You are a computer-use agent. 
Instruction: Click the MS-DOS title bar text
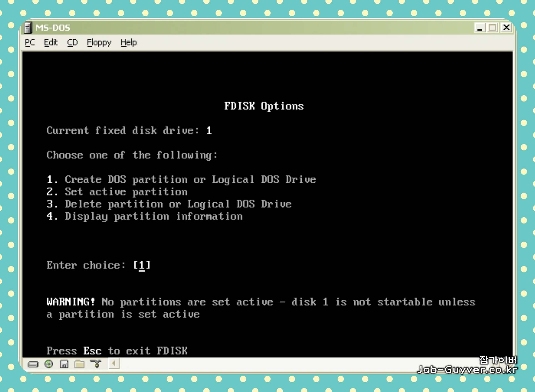tap(53, 28)
